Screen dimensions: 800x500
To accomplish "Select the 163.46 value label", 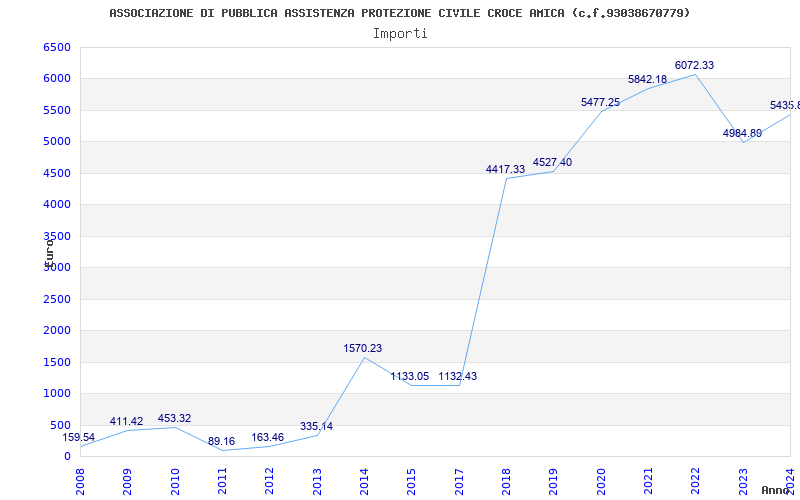I will [x=267, y=437].
